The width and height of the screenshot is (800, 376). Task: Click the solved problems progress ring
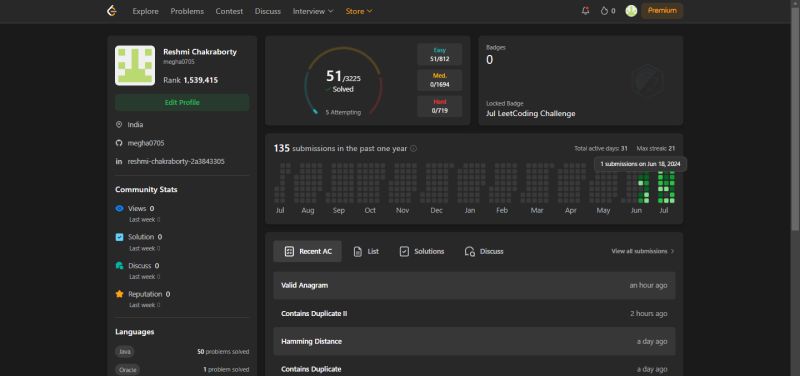(x=343, y=81)
